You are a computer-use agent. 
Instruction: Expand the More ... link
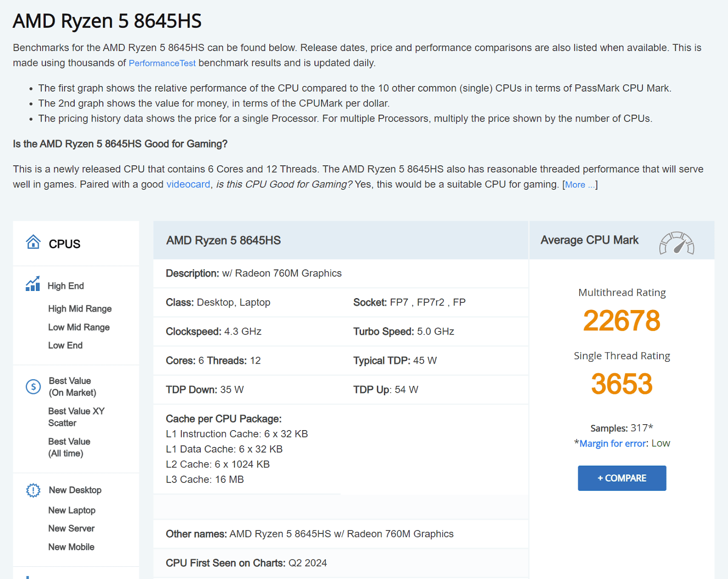(x=580, y=185)
